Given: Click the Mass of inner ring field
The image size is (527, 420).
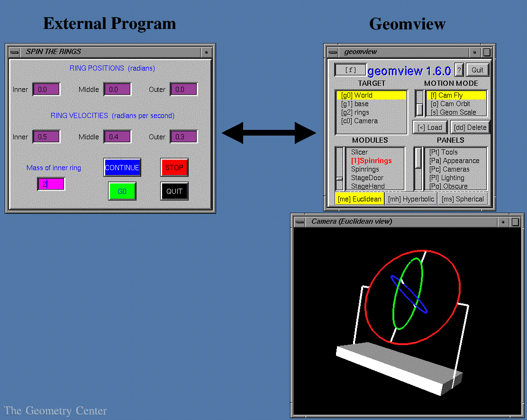Looking at the screenshot, I should (51, 184).
